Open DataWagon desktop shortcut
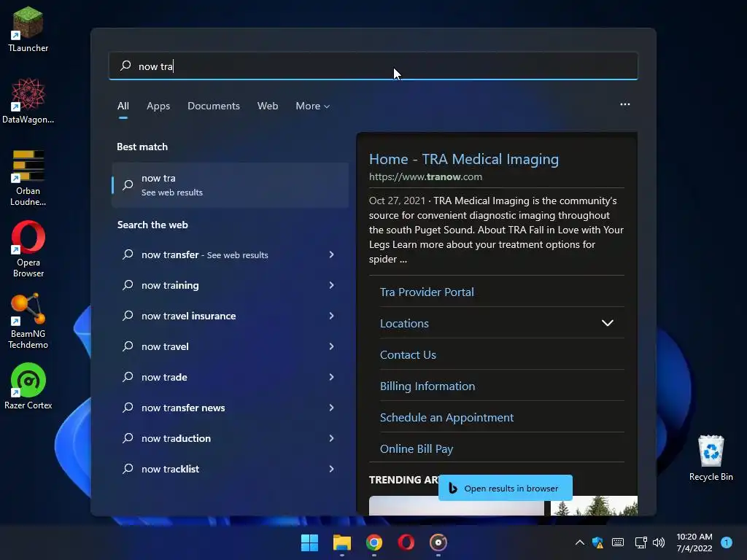The width and height of the screenshot is (747, 560). point(28,101)
